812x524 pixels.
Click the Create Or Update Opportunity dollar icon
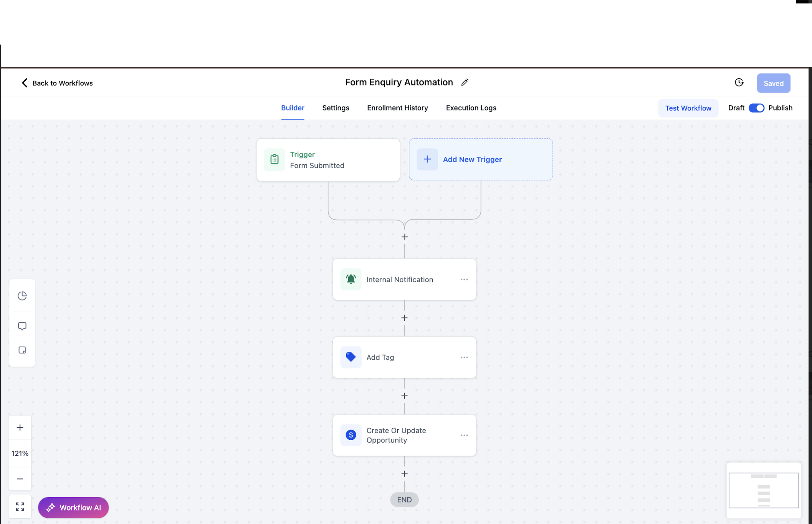[350, 435]
